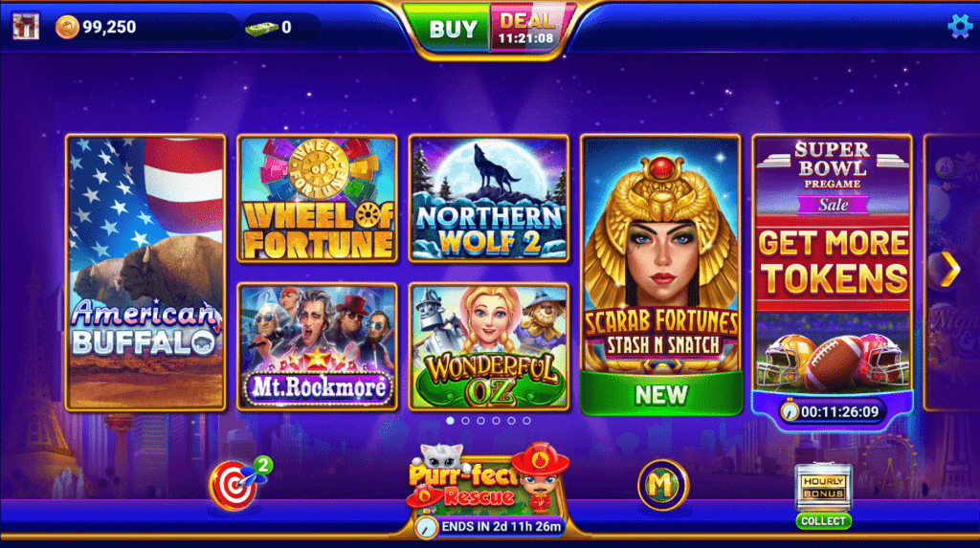Tap the gold coin balance icon
The width and height of the screenshot is (980, 548).
[67, 28]
